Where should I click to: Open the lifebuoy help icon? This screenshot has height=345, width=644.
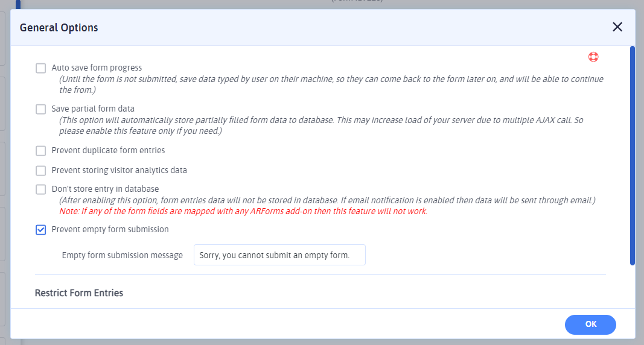pos(593,57)
